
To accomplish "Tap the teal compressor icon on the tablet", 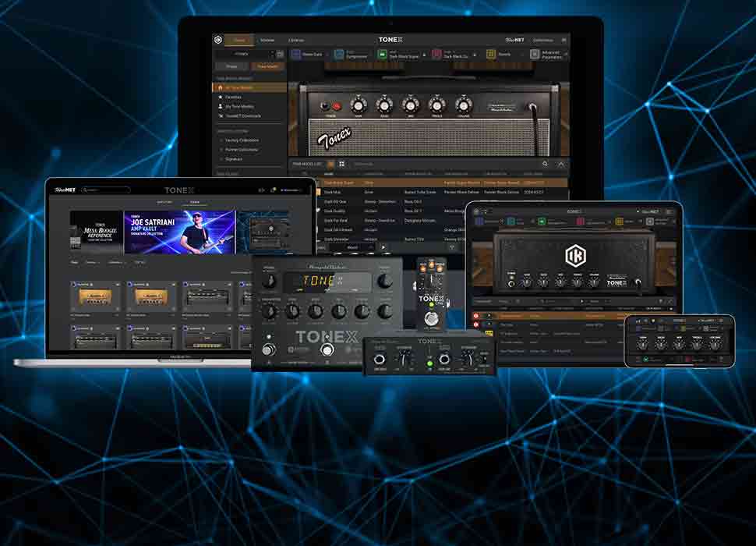I will (x=510, y=222).
